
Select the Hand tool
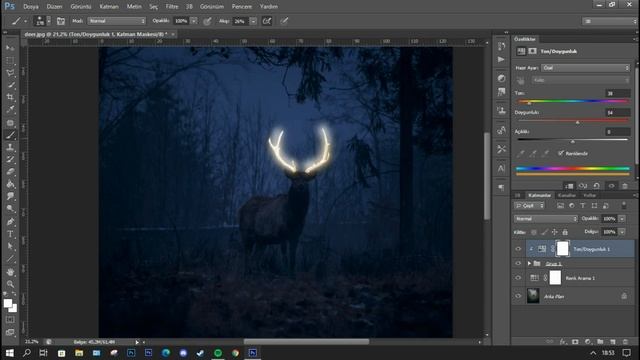tap(10, 271)
